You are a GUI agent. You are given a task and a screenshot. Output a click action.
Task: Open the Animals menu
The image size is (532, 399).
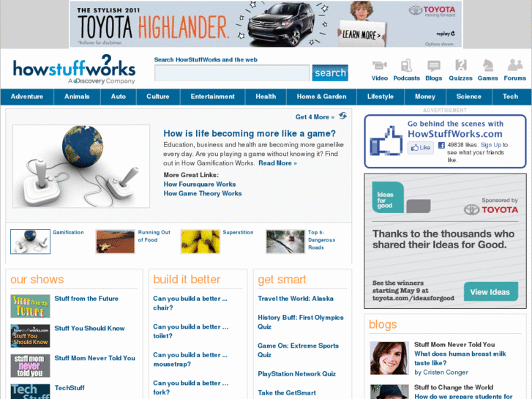click(x=77, y=97)
